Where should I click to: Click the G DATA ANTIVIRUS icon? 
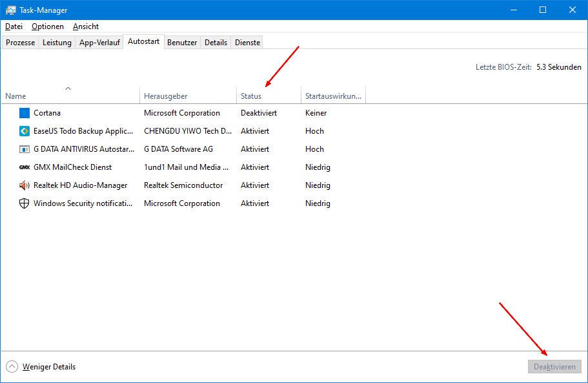tap(25, 149)
